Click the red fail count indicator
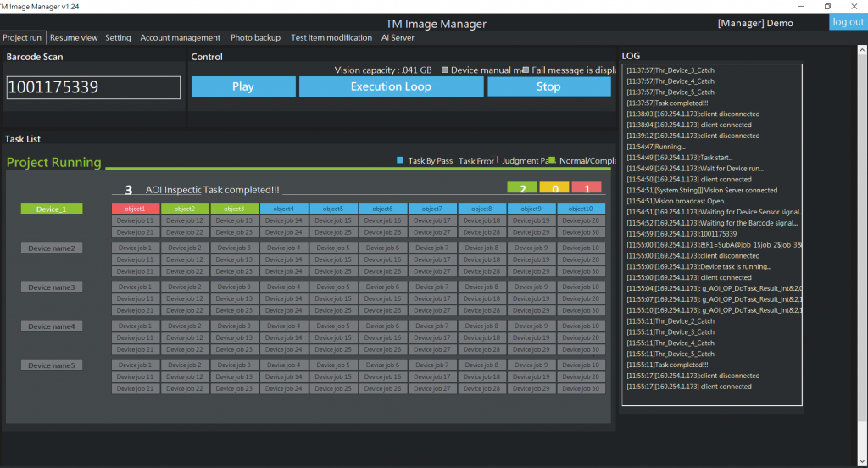868x468 pixels. coord(587,188)
